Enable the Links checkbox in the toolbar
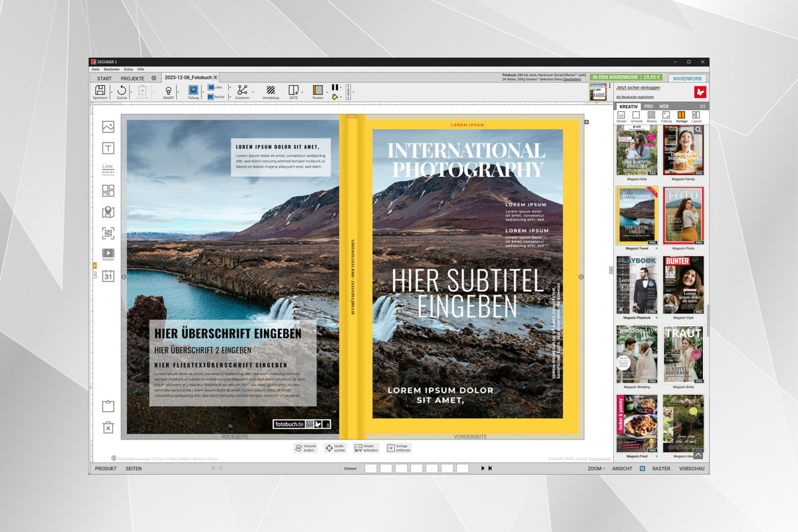The image size is (798, 532). (x=210, y=88)
